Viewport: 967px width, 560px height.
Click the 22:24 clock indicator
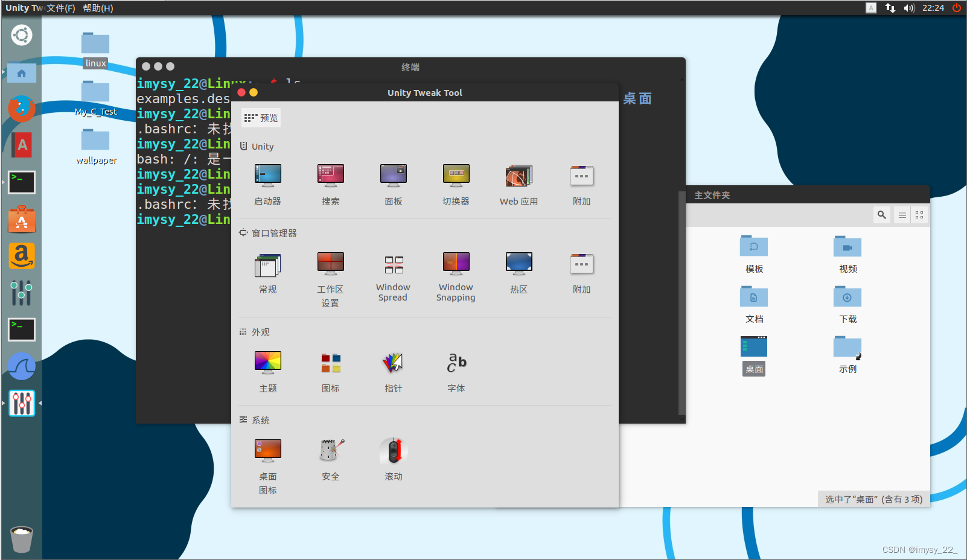pyautogui.click(x=933, y=8)
